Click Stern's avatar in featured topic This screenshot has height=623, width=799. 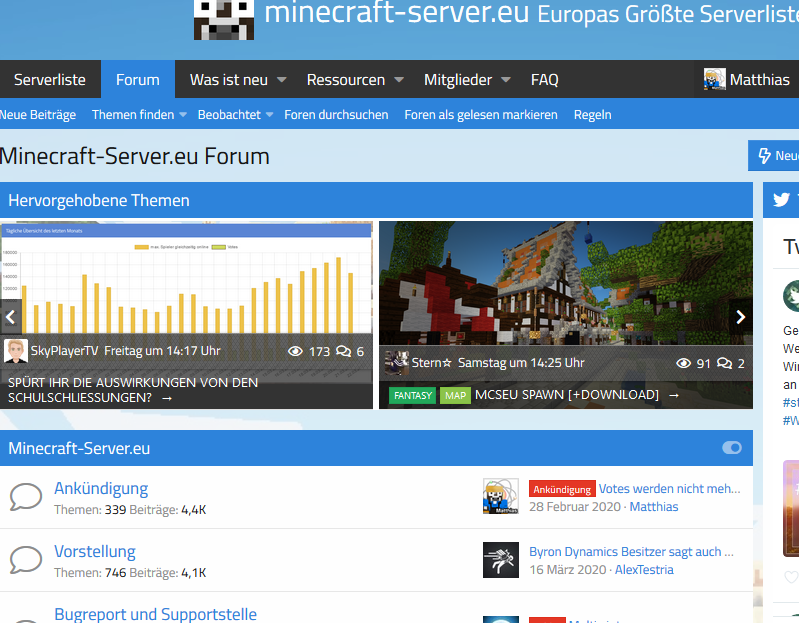(396, 363)
